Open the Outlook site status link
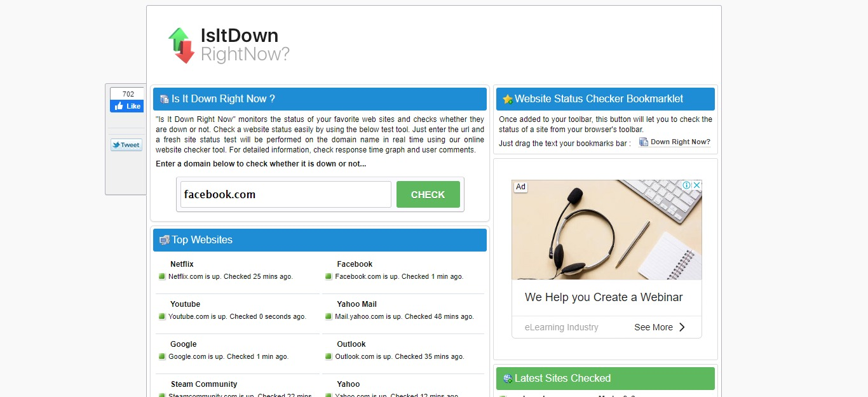Image resolution: width=868 pixels, height=397 pixels. (x=351, y=344)
